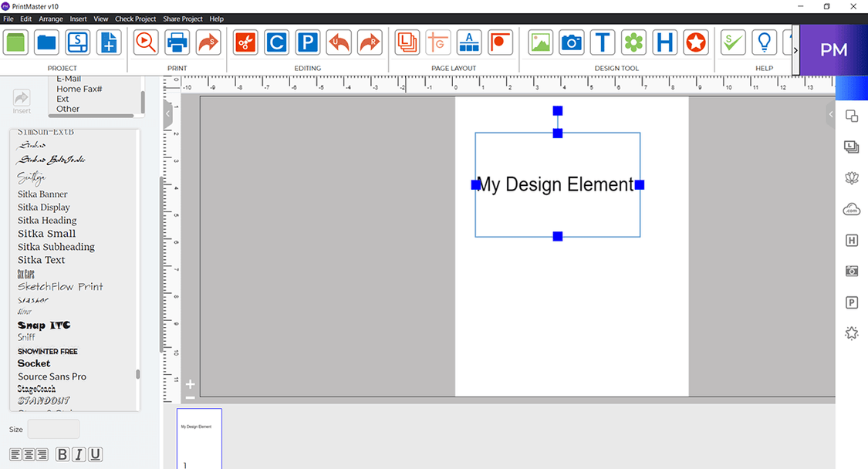Screen dimensions: 868x469
Task: Open the Check Project menu
Action: [136, 19]
